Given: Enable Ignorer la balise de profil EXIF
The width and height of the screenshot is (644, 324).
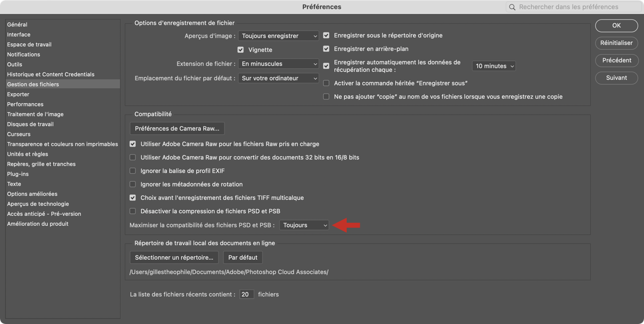Looking at the screenshot, I should click(133, 171).
